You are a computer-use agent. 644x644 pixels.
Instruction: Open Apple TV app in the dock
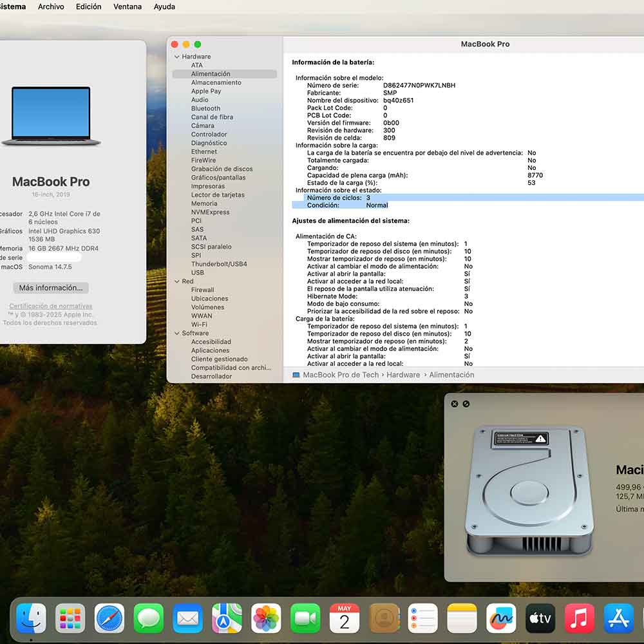tap(540, 618)
